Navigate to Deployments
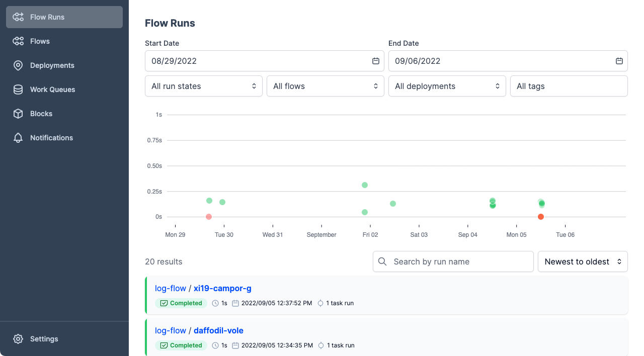644x356 pixels. tap(64, 65)
